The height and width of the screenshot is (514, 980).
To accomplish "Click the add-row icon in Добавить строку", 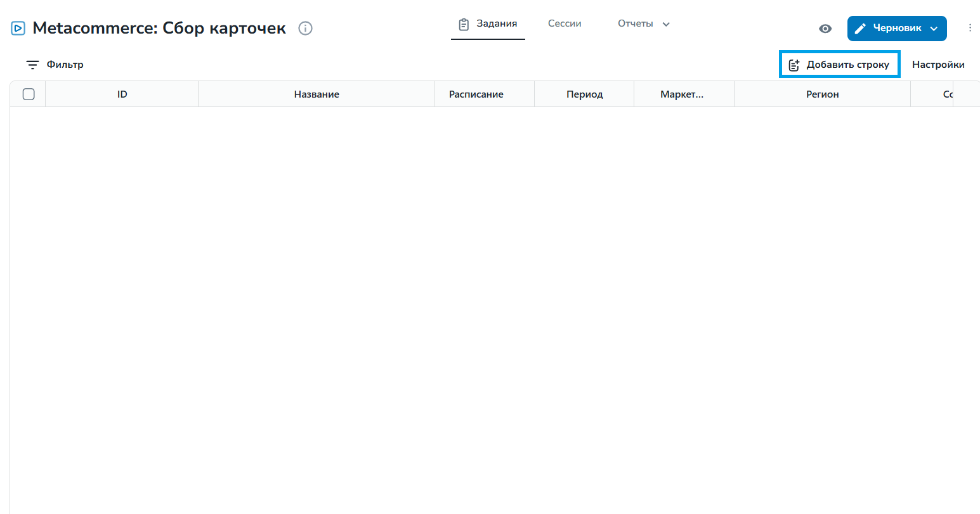I will (x=794, y=65).
